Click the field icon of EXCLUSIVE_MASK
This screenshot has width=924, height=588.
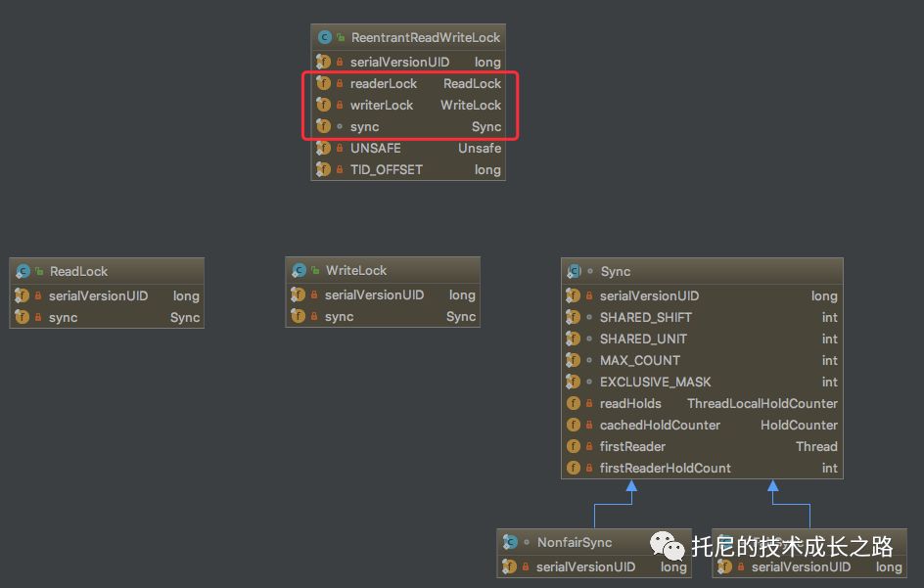coord(573,382)
